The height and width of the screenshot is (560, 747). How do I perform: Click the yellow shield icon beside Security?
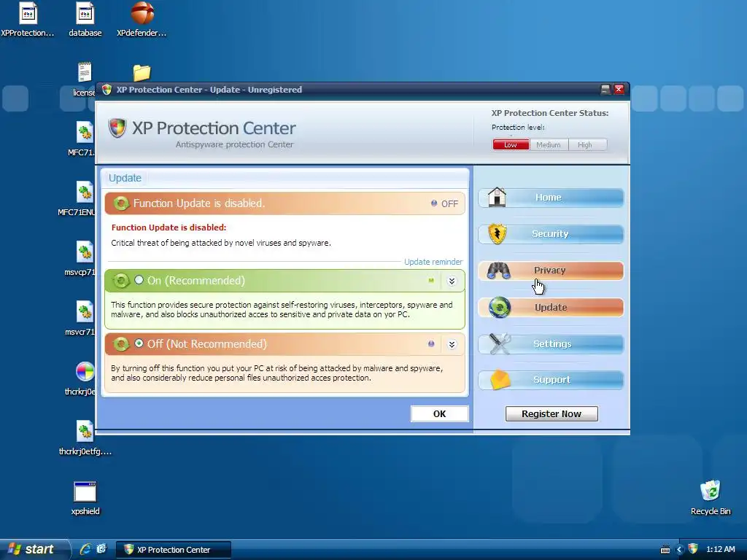click(x=497, y=234)
